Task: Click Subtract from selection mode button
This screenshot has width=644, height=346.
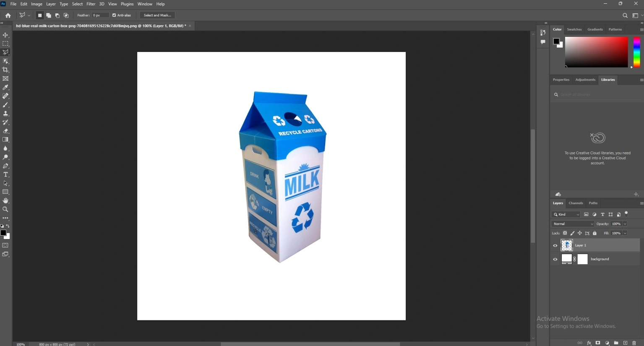Action: click(57, 15)
